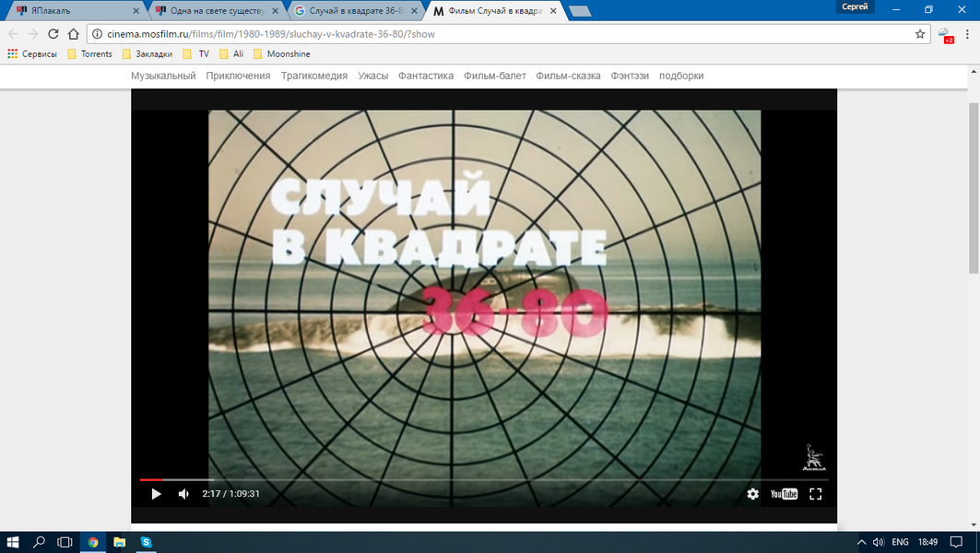Open Windows search from taskbar
980x553 pixels.
39,542
